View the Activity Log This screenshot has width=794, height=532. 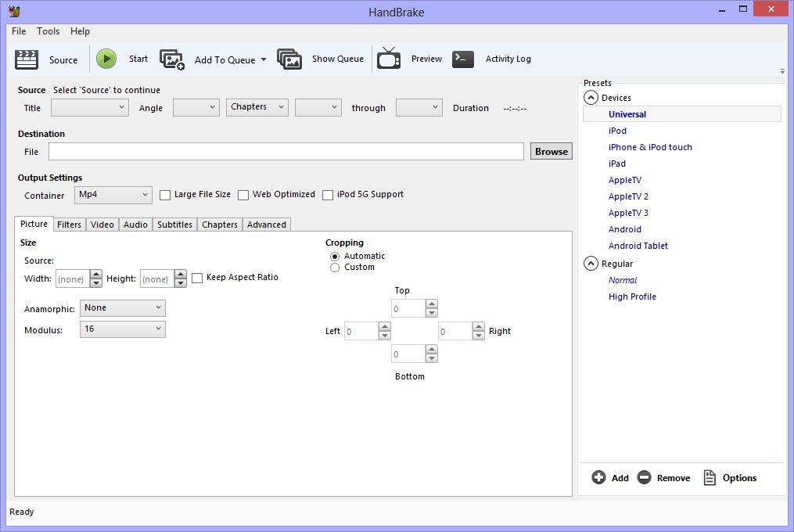point(492,59)
